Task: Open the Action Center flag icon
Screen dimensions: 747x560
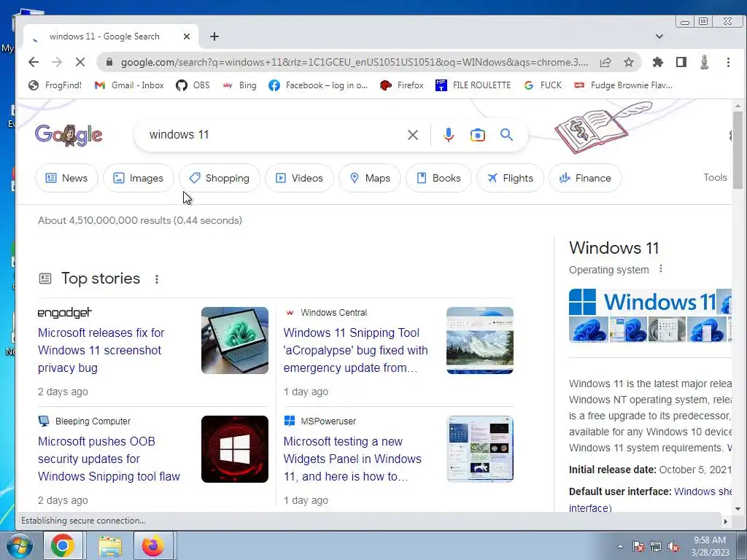Action: click(638, 546)
